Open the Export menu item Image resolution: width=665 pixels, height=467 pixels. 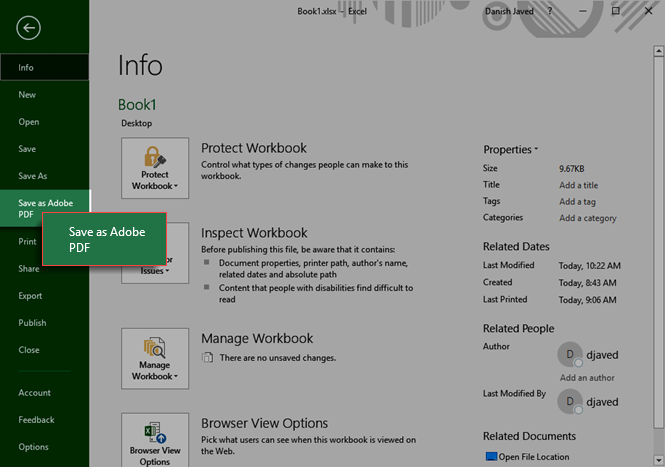(x=30, y=296)
